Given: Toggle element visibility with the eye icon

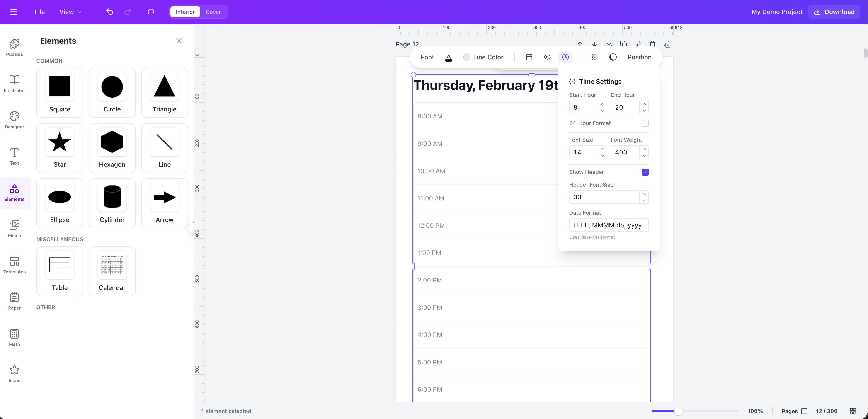Looking at the screenshot, I should 547,57.
